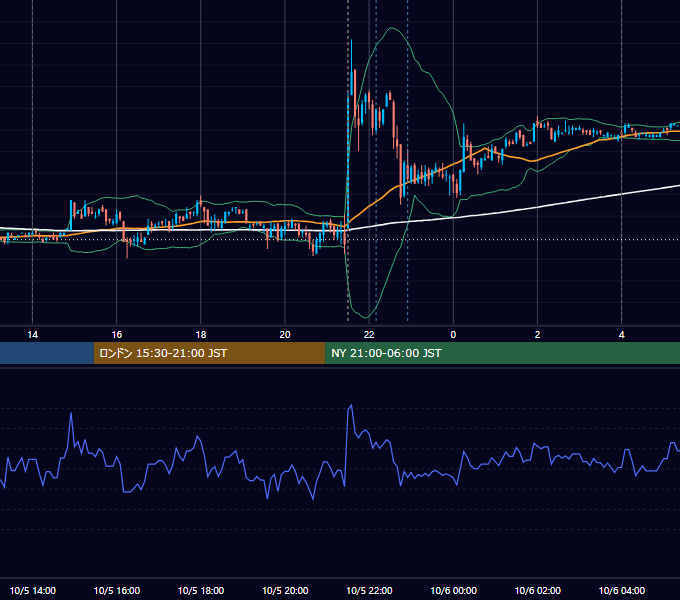Click the indicator line peak near 10/5 22:00
Screen dimensions: 680x600
tap(351, 406)
